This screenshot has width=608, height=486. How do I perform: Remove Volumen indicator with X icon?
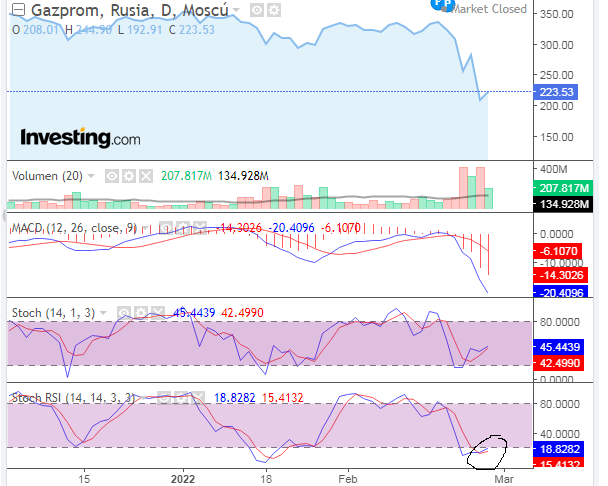146,176
